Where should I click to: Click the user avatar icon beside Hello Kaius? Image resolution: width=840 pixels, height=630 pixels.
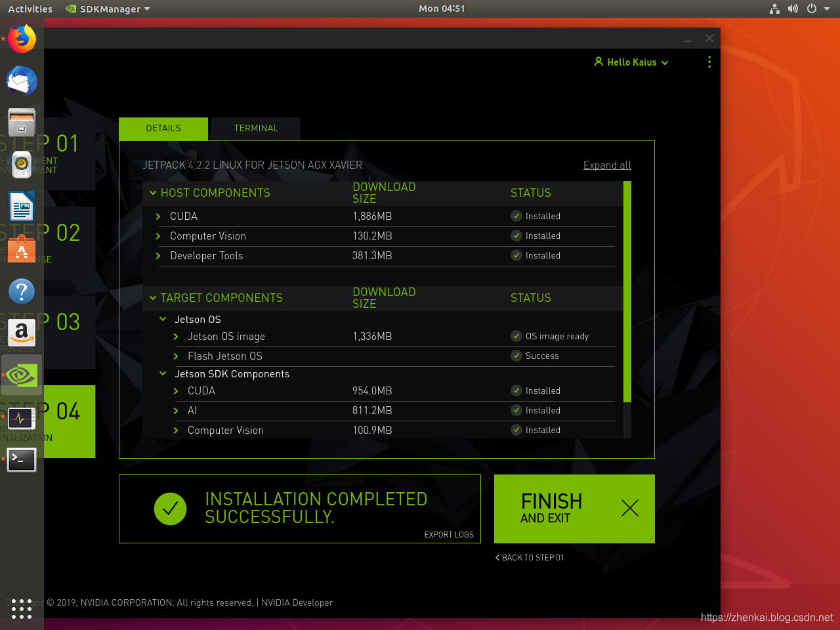tap(598, 62)
